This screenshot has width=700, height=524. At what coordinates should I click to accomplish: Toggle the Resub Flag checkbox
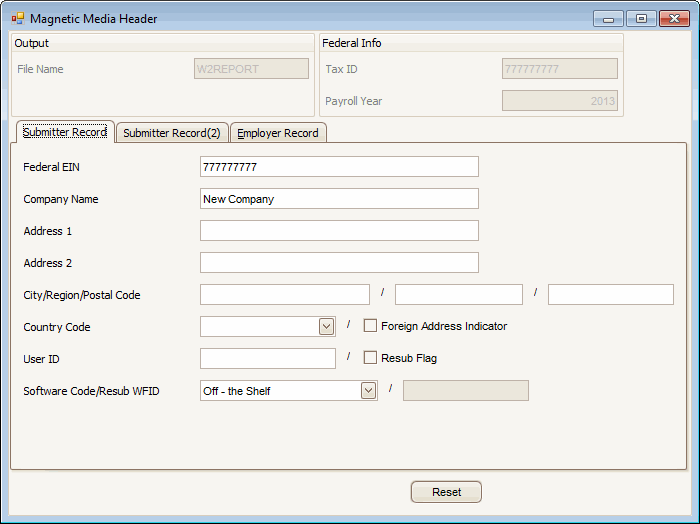370,358
